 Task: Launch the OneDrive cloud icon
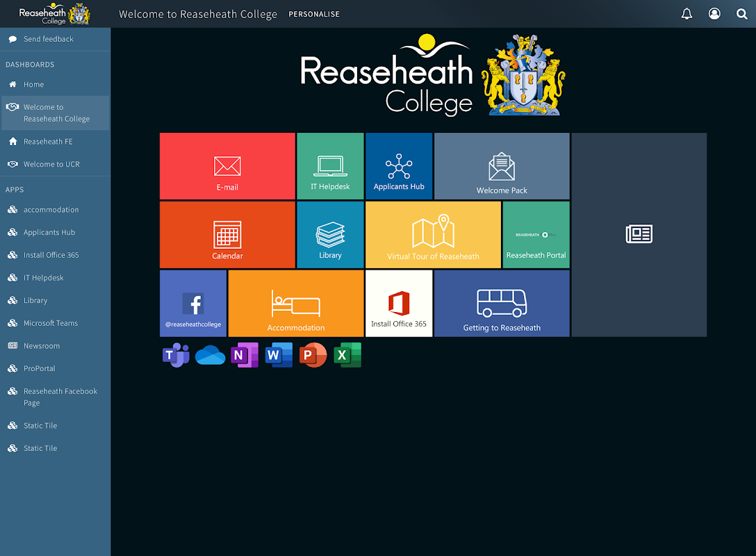(x=211, y=355)
